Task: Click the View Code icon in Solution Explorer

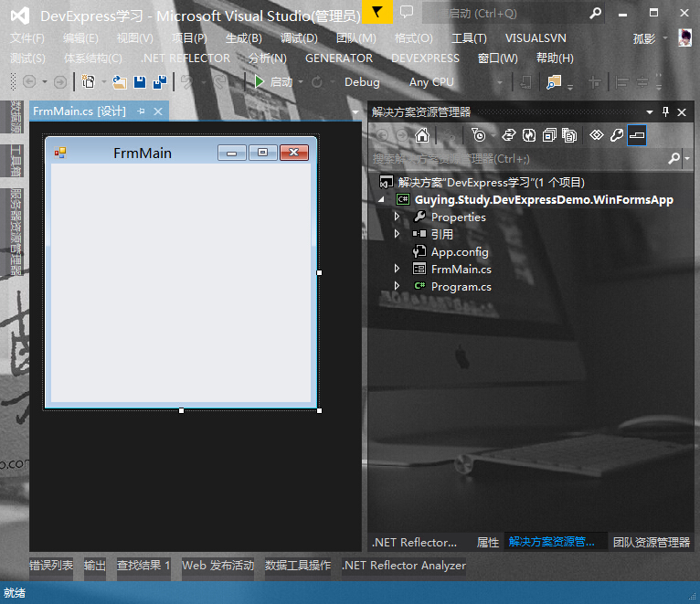Action: pos(597,135)
